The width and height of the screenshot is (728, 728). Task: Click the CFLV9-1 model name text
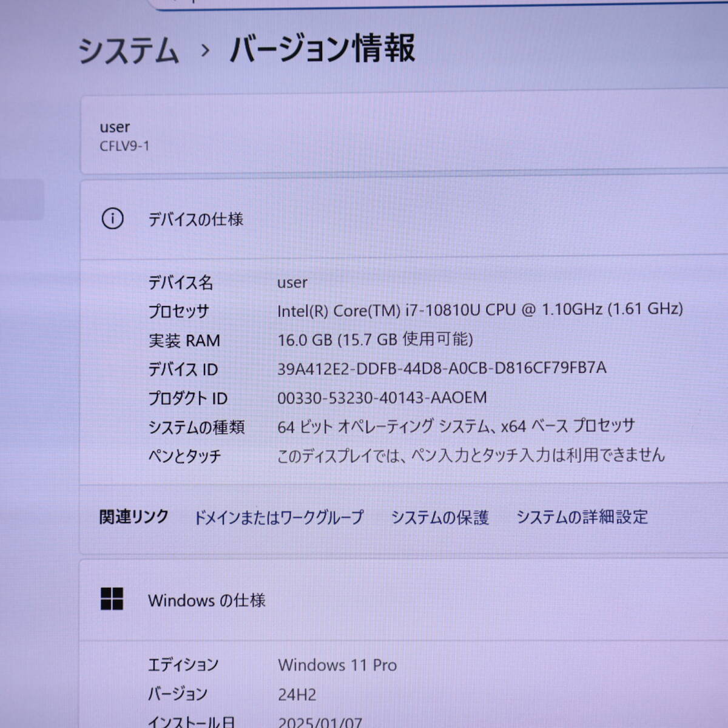click(x=124, y=146)
